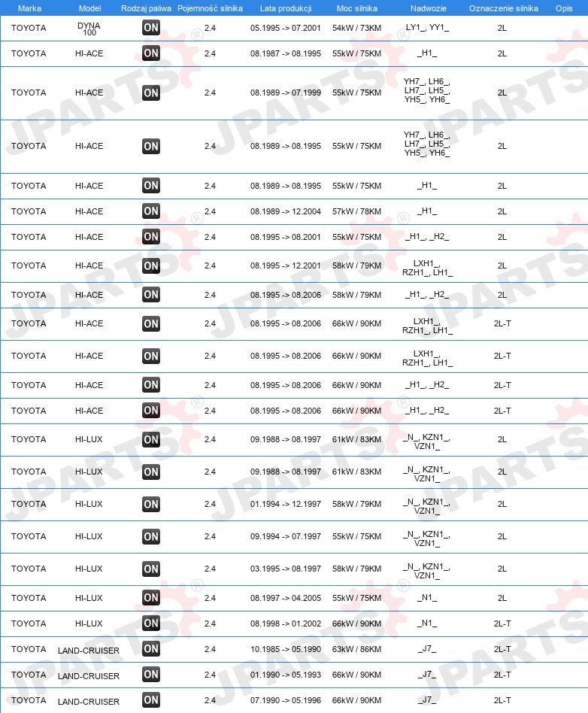
Task: Click date range 08.1998 -> 01.2002
Action: (x=286, y=623)
